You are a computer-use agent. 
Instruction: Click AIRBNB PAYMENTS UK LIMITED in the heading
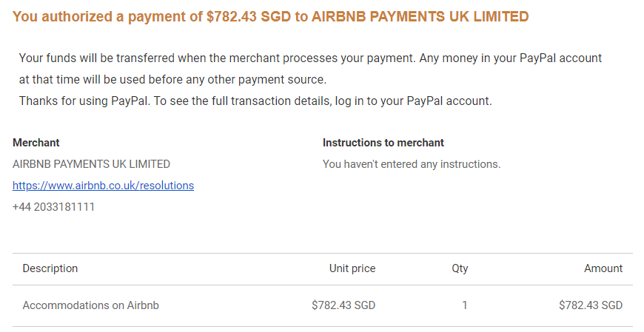coord(420,16)
